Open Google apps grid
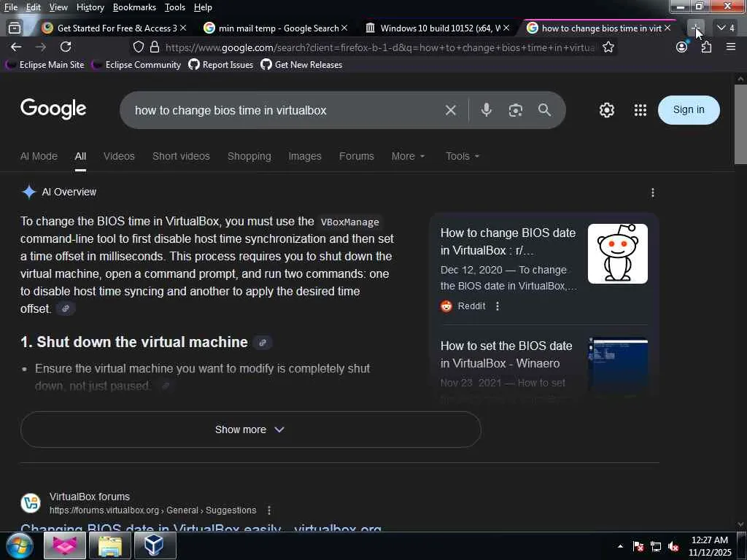The height and width of the screenshot is (560, 747). pyautogui.click(x=640, y=110)
